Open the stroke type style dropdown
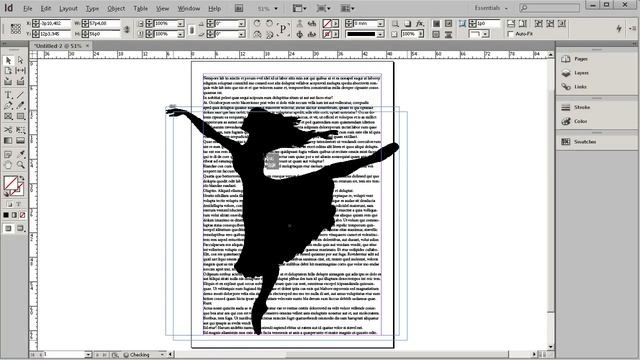 click(x=380, y=34)
